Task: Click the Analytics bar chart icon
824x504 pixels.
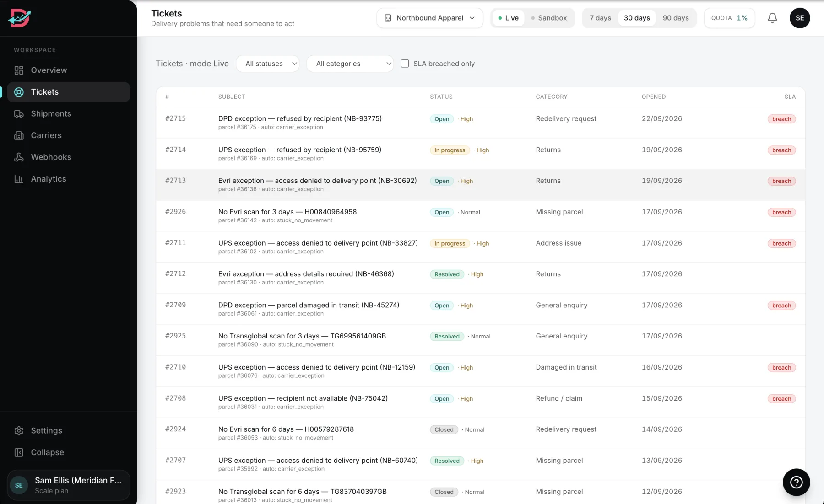Action: [x=19, y=179]
